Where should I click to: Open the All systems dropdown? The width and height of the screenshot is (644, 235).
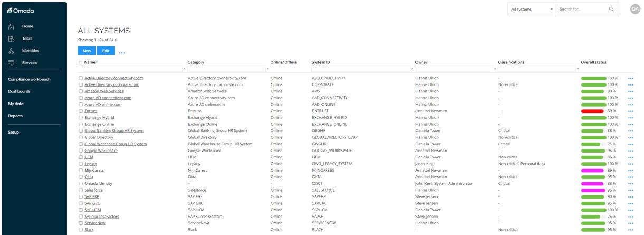pos(533,9)
